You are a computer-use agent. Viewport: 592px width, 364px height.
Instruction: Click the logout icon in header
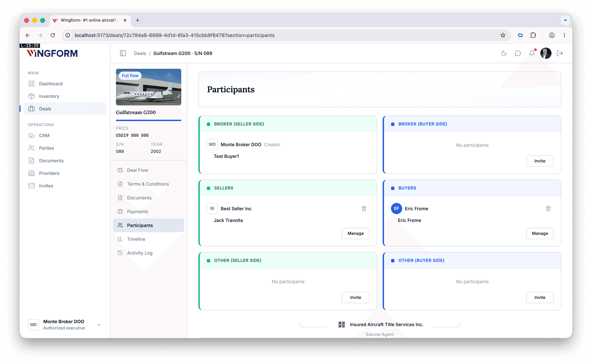tap(560, 53)
